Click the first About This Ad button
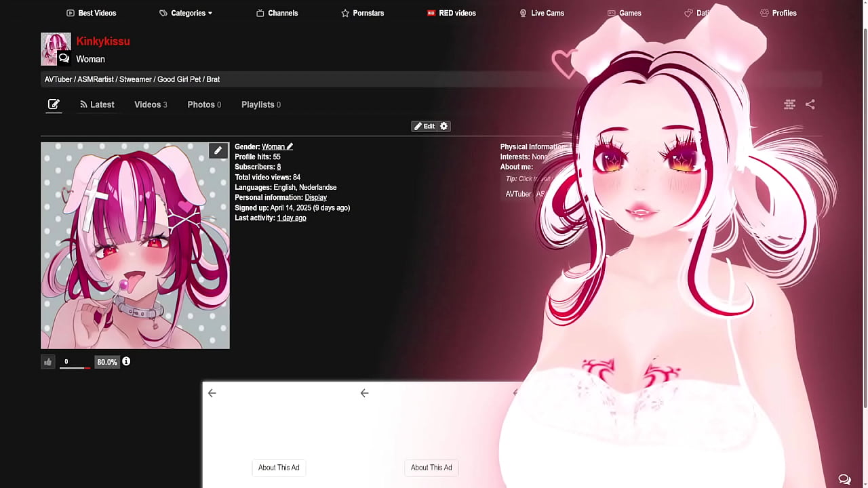Image resolution: width=868 pixels, height=488 pixels. (279, 467)
